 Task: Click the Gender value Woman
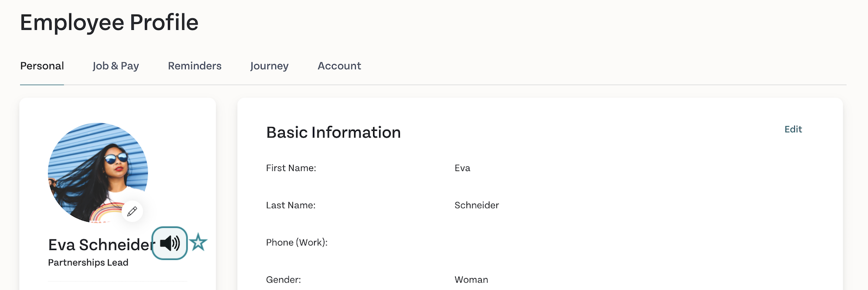(x=471, y=280)
